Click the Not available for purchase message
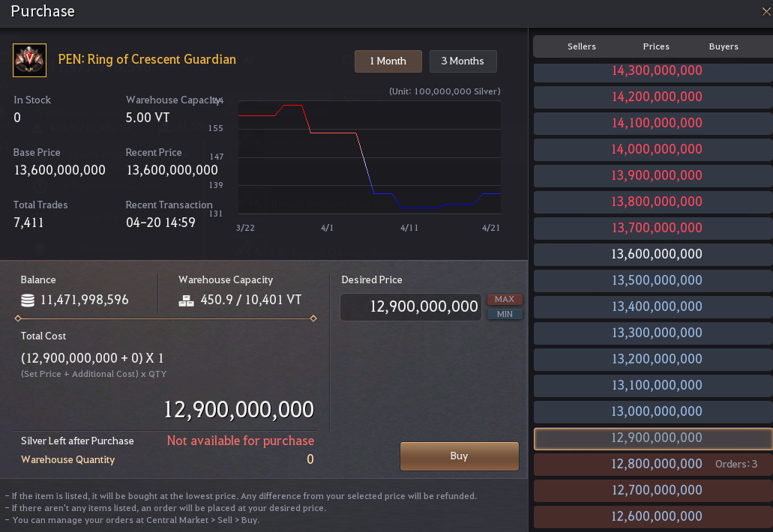This screenshot has width=773, height=532. 241,441
